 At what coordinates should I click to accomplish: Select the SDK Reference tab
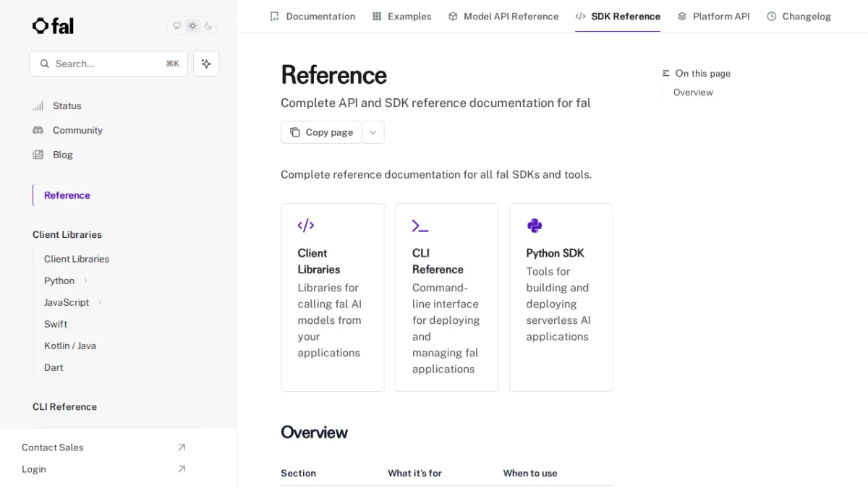pos(618,16)
